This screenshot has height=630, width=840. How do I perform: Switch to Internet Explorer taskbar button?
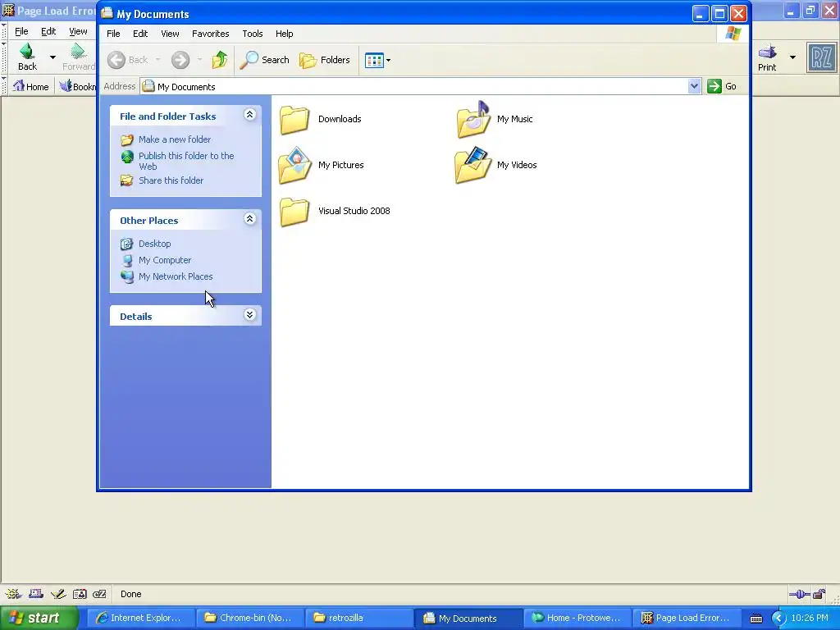click(140, 618)
